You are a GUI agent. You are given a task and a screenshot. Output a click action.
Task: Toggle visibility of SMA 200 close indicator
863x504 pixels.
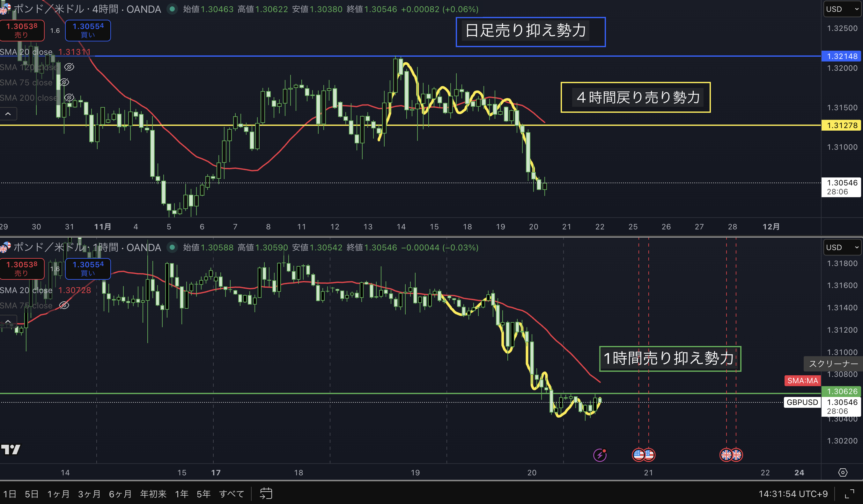click(x=69, y=98)
